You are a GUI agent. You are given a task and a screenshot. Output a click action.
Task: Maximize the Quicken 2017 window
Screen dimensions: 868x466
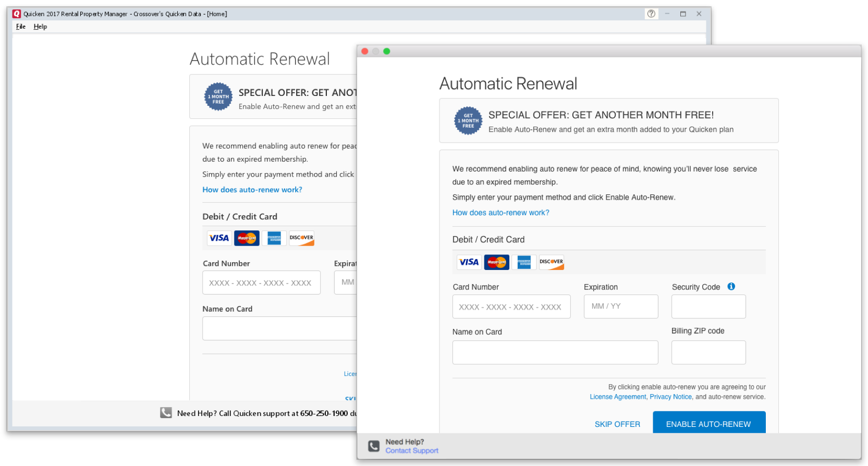click(683, 14)
